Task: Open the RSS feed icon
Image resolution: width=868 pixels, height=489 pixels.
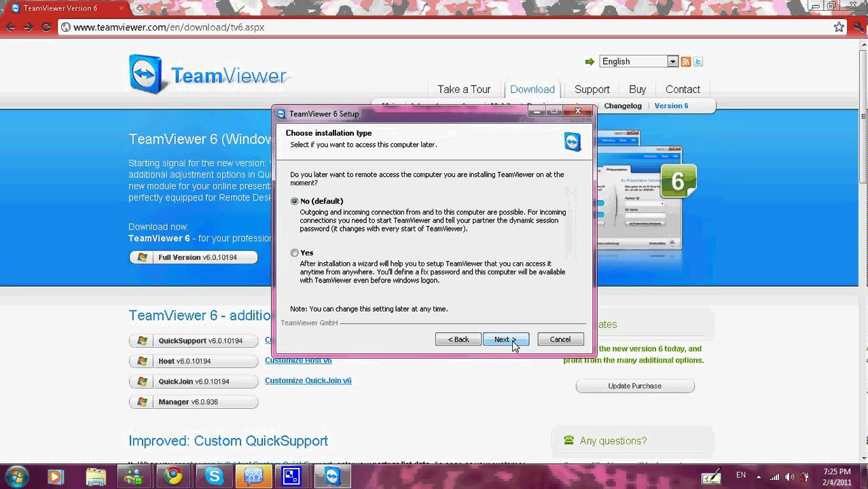Action: click(x=686, y=62)
